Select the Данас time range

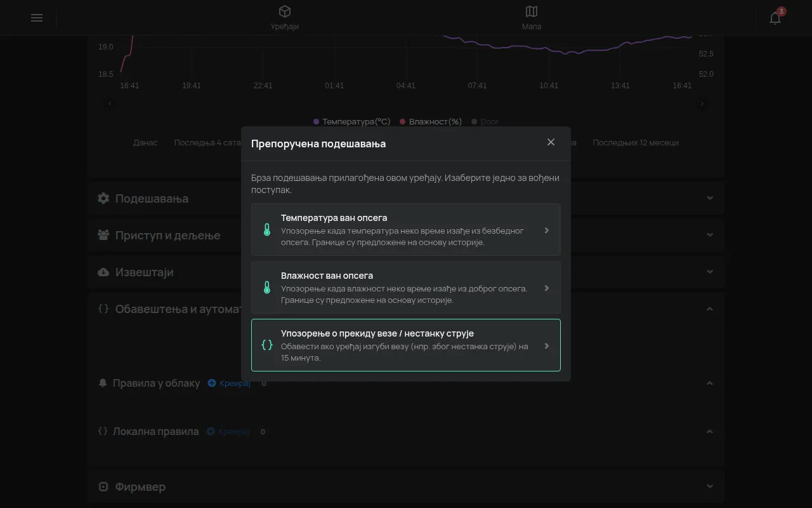145,142
